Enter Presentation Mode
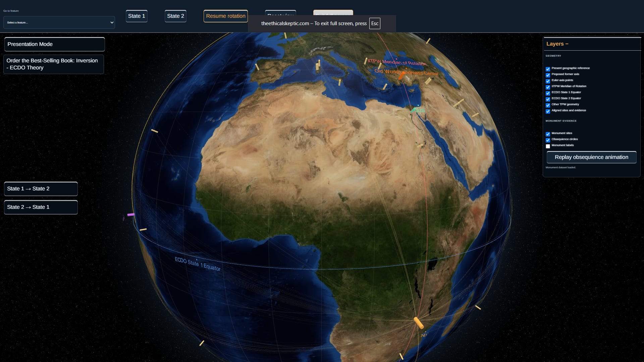Viewport: 644px width, 362px height. click(55, 44)
